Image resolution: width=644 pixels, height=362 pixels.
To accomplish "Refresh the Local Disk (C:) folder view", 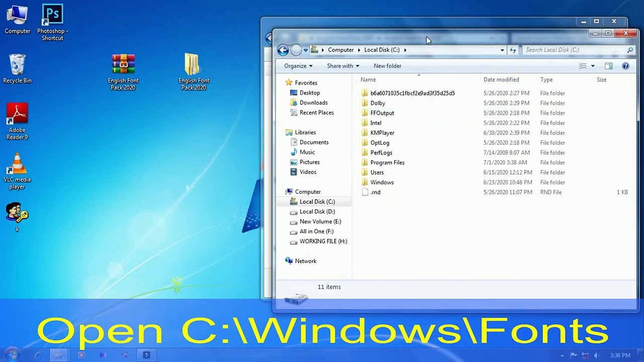I will tap(513, 50).
